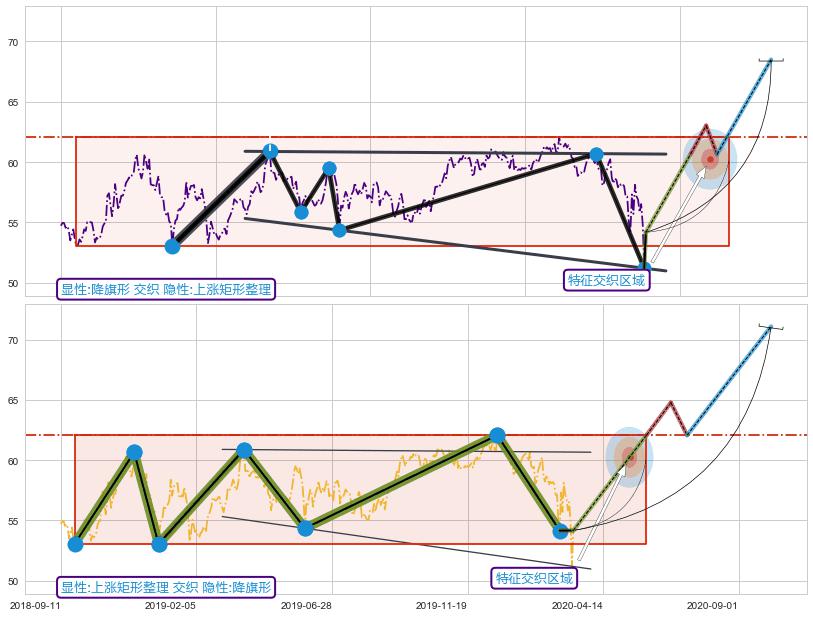
Task: Click the bottom chart's leftmost blue pivot marker
Action: [x=75, y=544]
